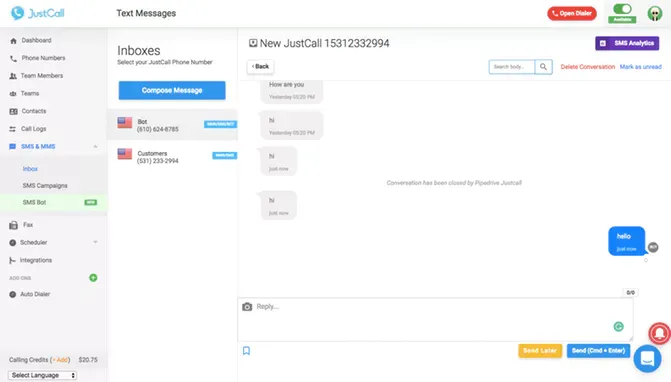The image size is (671, 382).
Task: Click the bookmark template icon
Action: coord(246,351)
